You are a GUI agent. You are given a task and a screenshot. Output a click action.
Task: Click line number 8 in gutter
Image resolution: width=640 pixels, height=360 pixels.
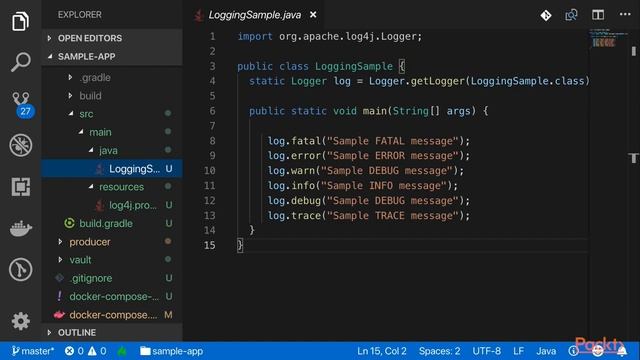212,141
